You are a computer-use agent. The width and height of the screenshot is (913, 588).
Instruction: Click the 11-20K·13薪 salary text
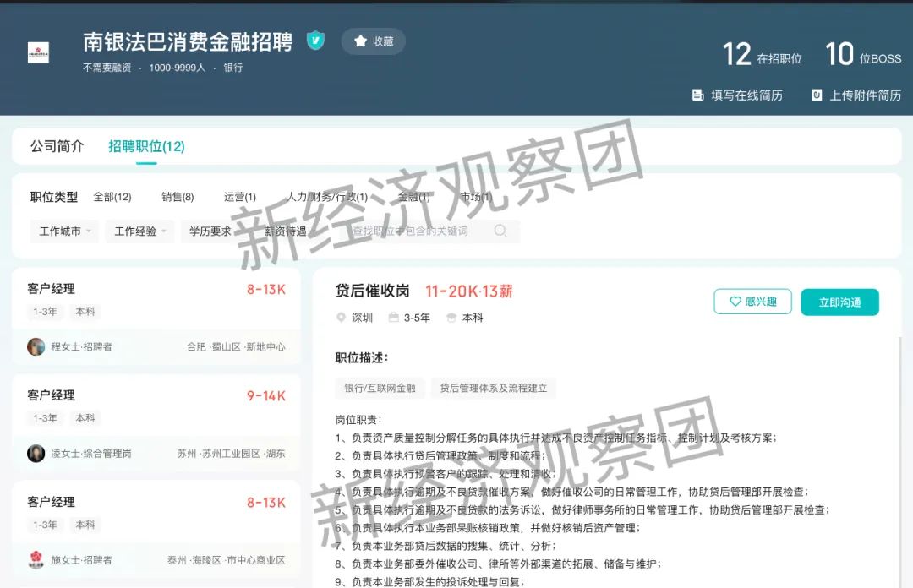click(469, 291)
